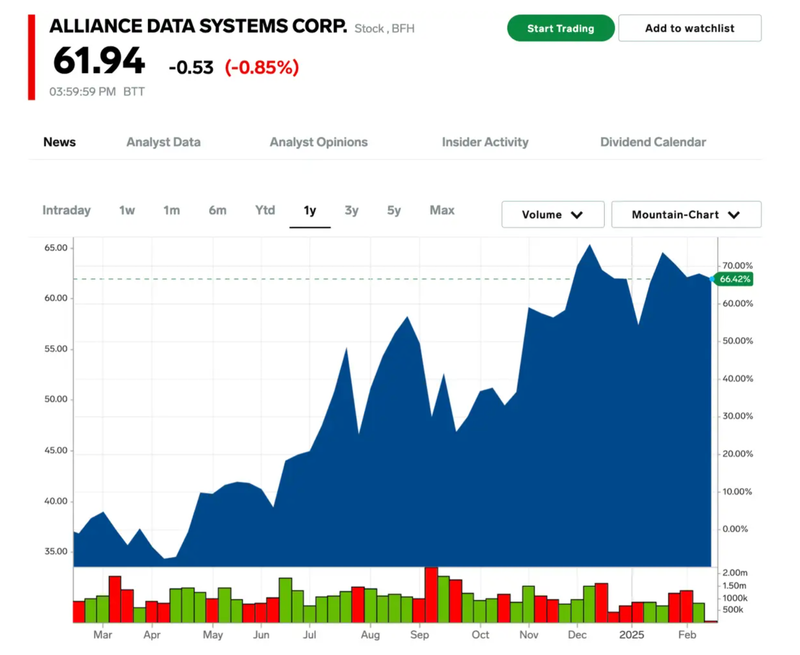The image size is (800, 655).
Task: Click the tall red September volume bar
Action: pyautogui.click(x=431, y=595)
